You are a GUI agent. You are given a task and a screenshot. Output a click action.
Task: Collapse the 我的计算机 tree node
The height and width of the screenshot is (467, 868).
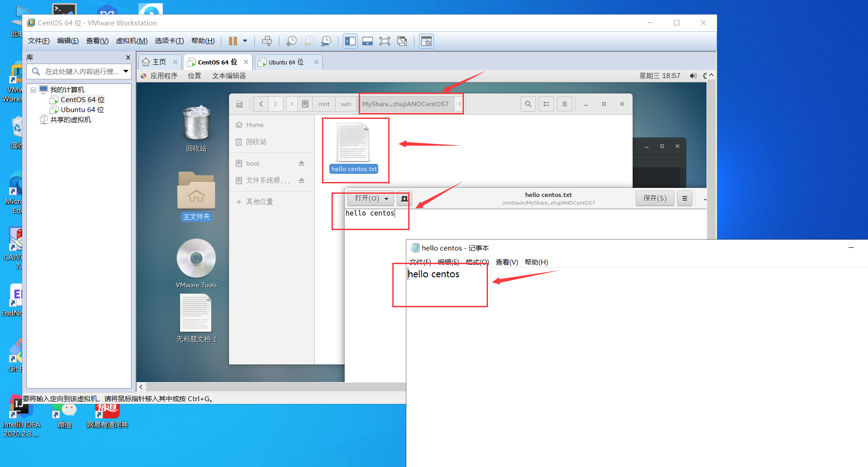[33, 89]
